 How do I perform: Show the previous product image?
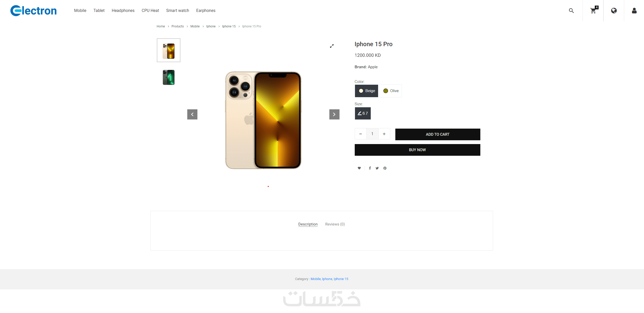[192, 114]
